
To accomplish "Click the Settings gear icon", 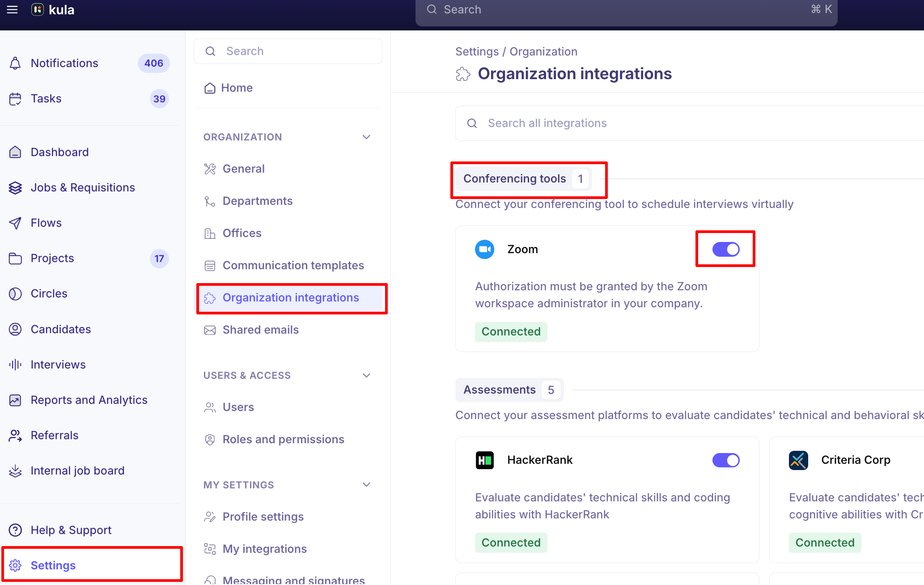I will coord(15,565).
